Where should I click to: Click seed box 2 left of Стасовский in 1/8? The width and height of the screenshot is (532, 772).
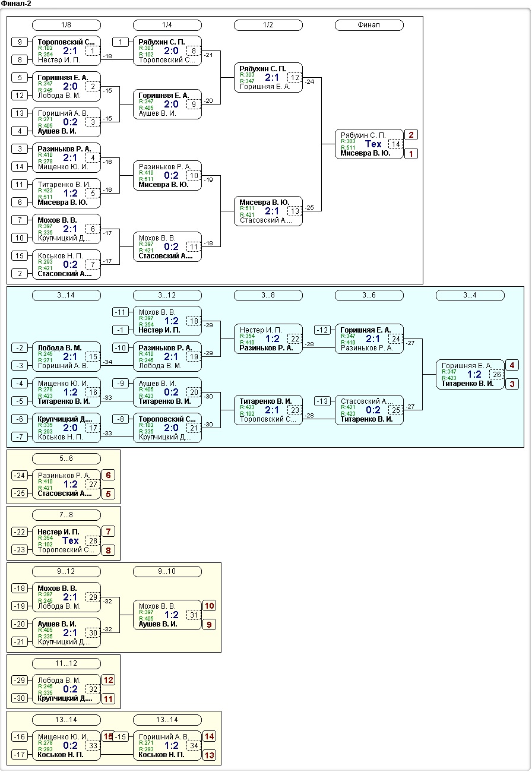[20, 273]
